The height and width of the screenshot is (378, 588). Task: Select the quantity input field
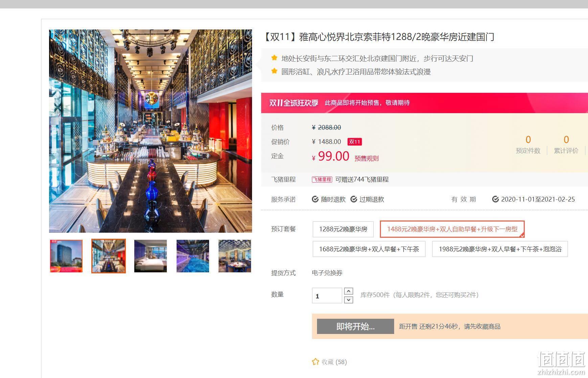(x=327, y=295)
